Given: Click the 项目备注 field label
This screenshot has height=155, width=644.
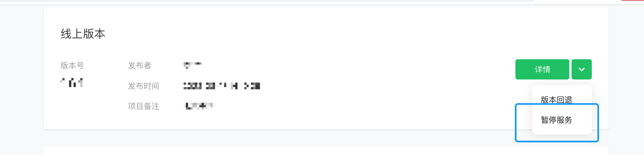Looking at the screenshot, I should [143, 106].
